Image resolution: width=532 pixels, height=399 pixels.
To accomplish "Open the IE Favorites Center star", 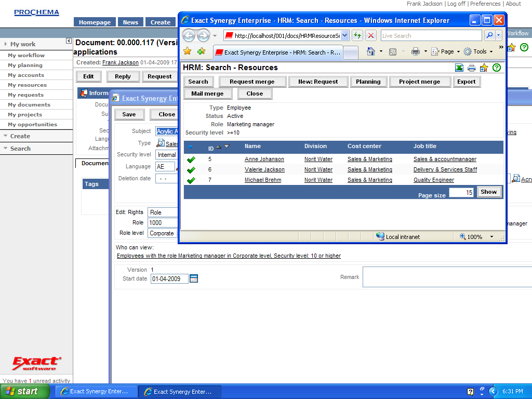I will pyautogui.click(x=187, y=51).
